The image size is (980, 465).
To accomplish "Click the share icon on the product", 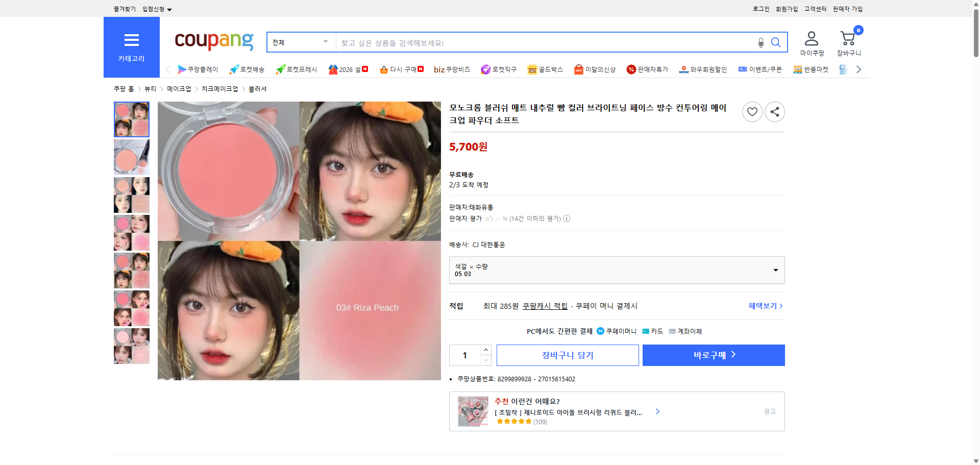I will point(774,112).
